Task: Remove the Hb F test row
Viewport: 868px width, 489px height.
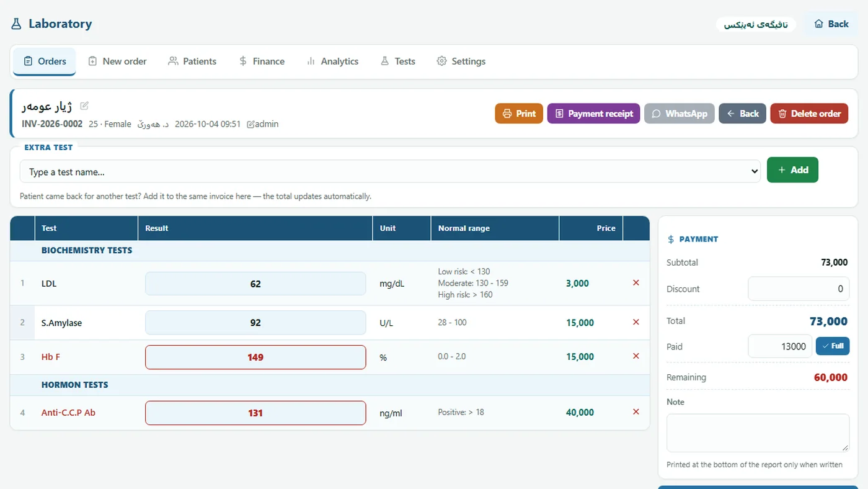Action: [635, 356]
